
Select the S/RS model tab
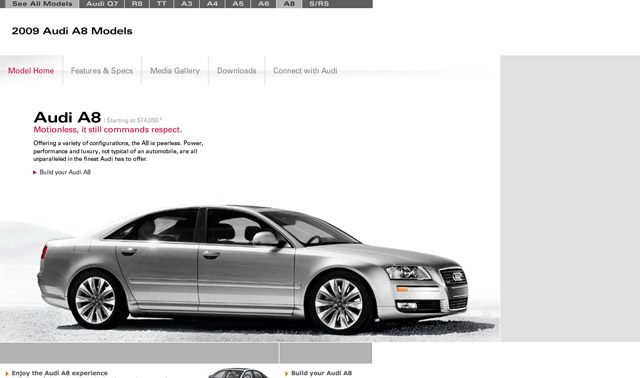point(319,4)
